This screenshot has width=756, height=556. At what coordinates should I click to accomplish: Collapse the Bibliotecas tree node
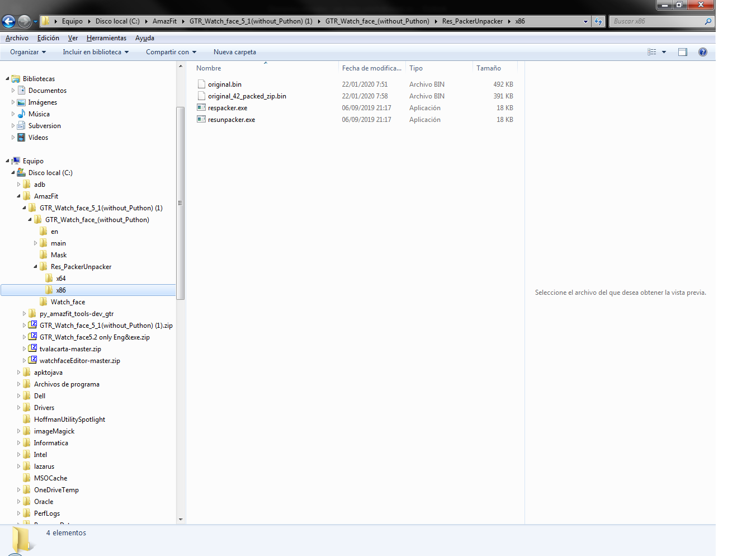[x=7, y=79]
